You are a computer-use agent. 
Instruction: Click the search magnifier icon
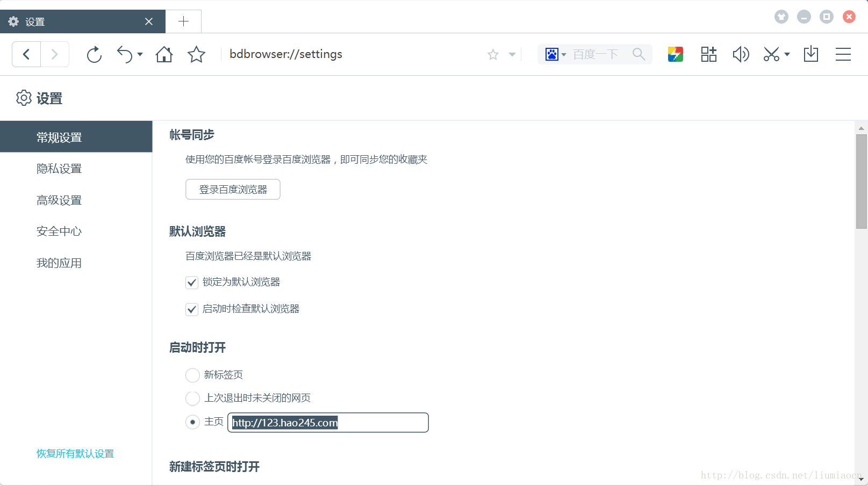(x=639, y=54)
